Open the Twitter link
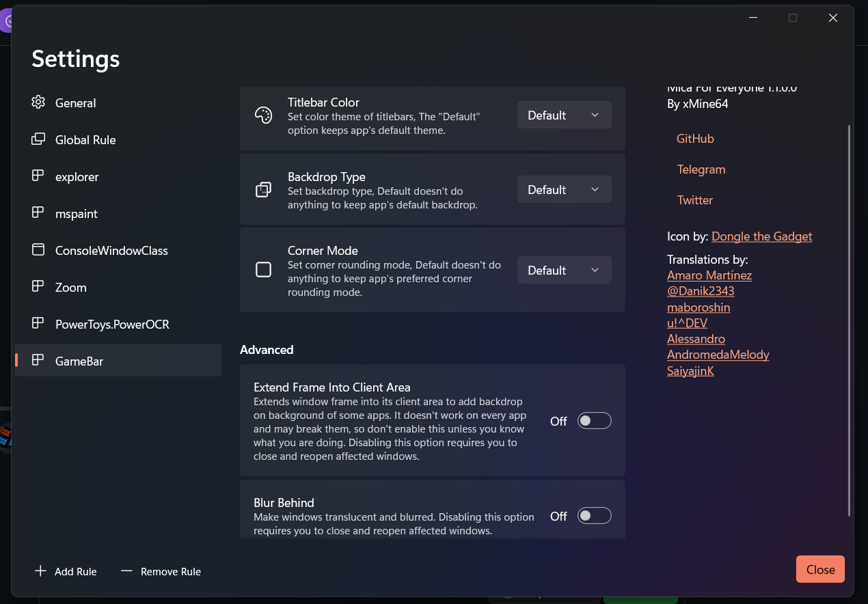 tap(695, 200)
